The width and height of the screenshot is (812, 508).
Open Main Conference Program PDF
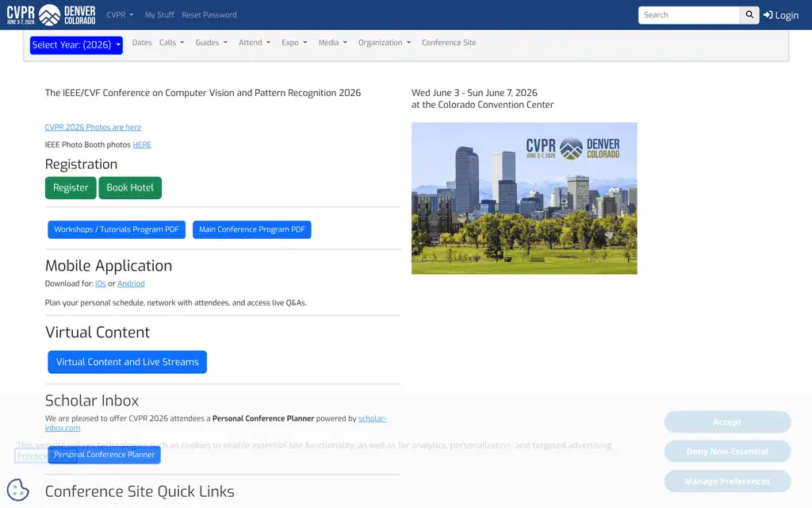251,229
